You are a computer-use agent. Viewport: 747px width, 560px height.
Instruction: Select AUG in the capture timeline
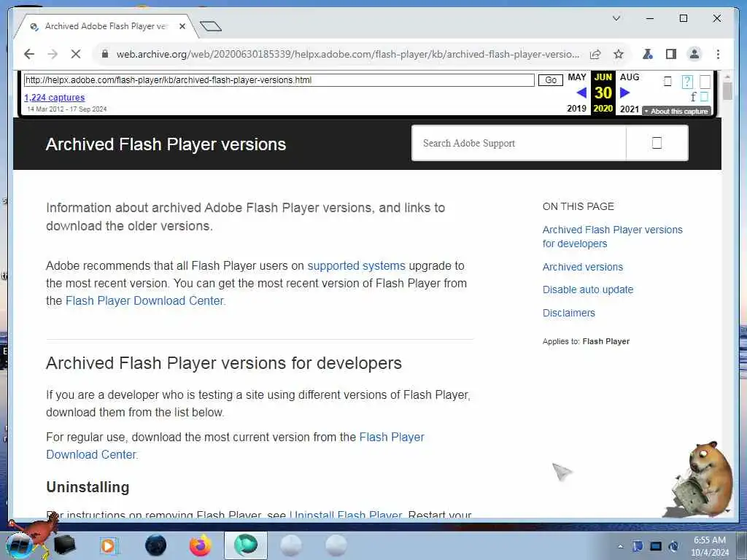tap(630, 77)
